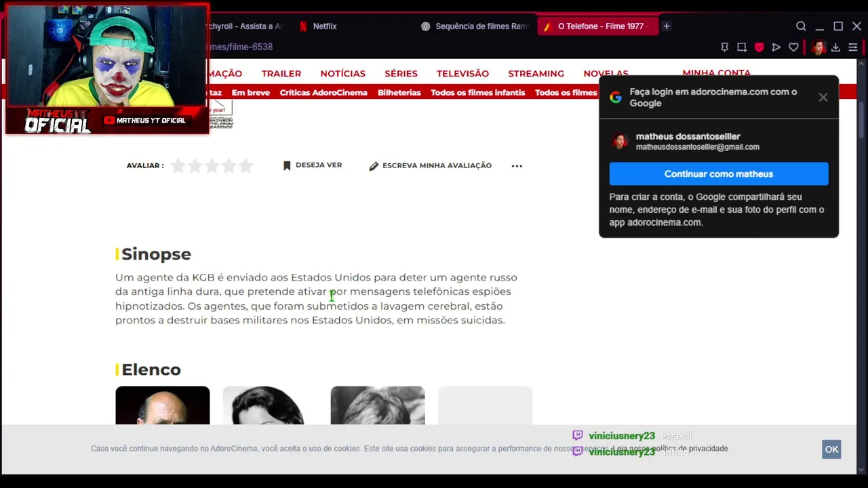The height and width of the screenshot is (488, 868).
Task: Select the O Telefone - Filme 1977 tab
Action: (597, 26)
